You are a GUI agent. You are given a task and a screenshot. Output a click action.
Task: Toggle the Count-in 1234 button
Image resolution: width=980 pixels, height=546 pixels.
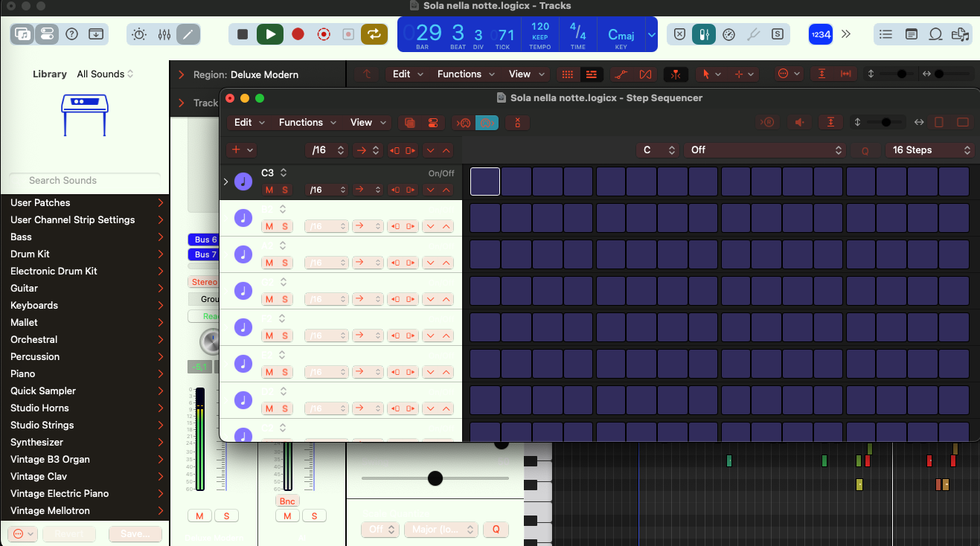pyautogui.click(x=820, y=34)
